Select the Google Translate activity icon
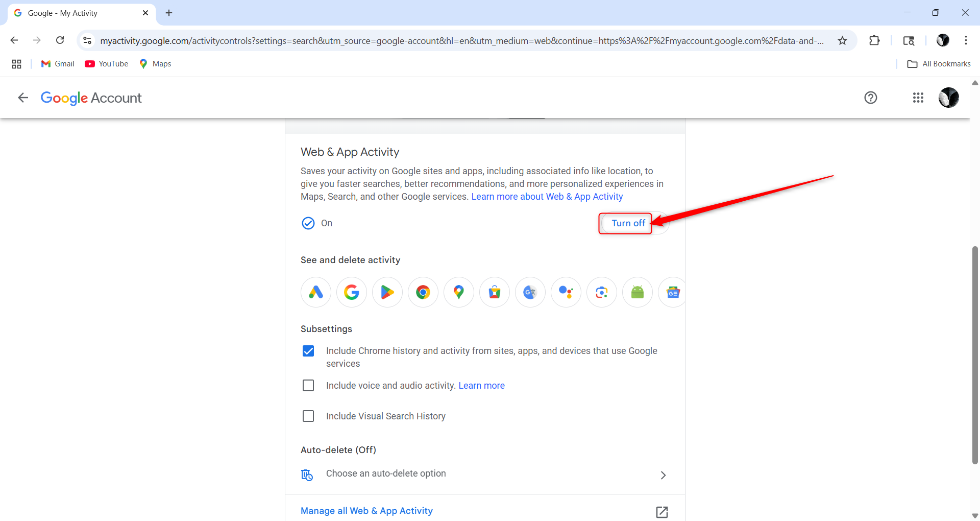 point(530,292)
